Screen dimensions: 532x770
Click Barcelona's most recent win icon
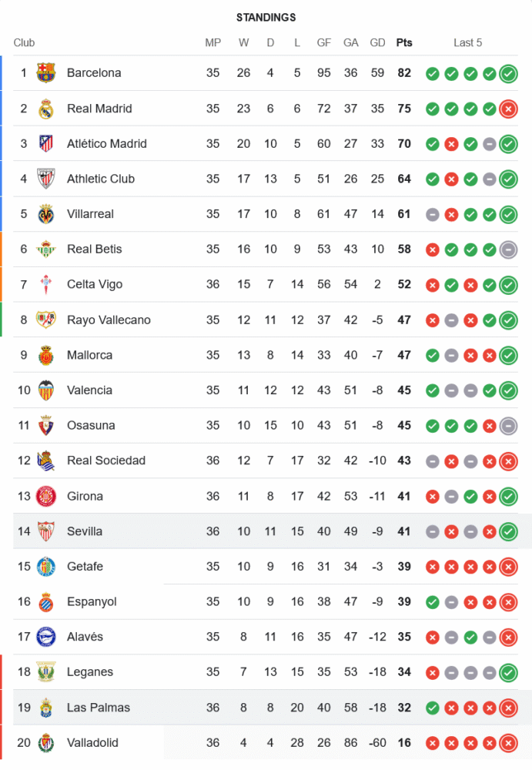(x=508, y=73)
